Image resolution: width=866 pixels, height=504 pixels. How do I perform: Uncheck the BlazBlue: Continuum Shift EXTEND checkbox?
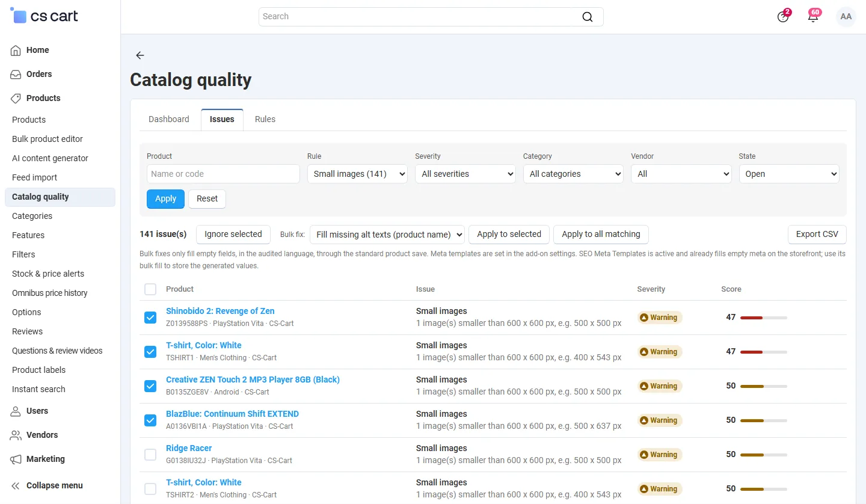pos(150,420)
